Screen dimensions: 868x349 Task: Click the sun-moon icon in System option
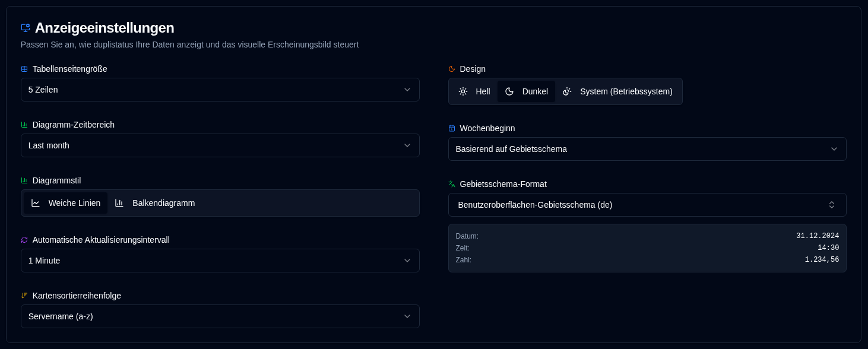click(x=567, y=91)
